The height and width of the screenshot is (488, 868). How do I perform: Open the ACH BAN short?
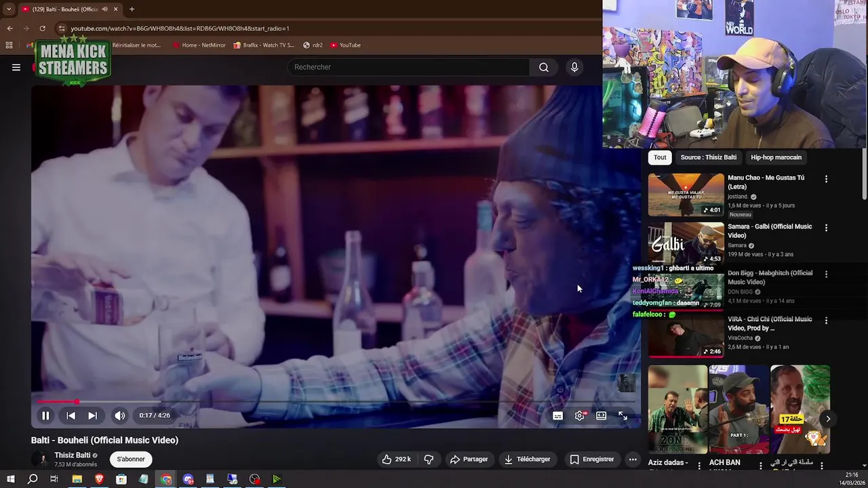[738, 409]
